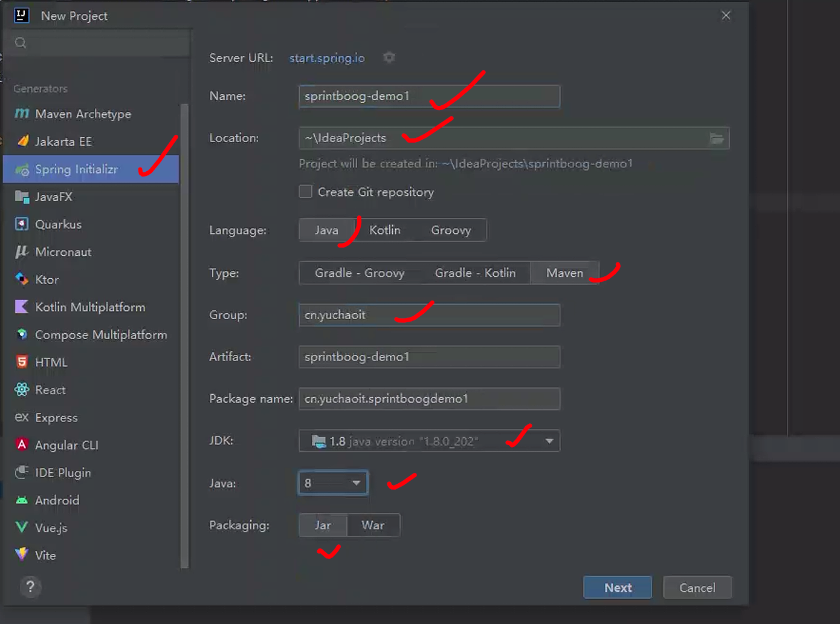This screenshot has width=840, height=624.
Task: Choose the Quarkus generator icon
Action: point(22,224)
